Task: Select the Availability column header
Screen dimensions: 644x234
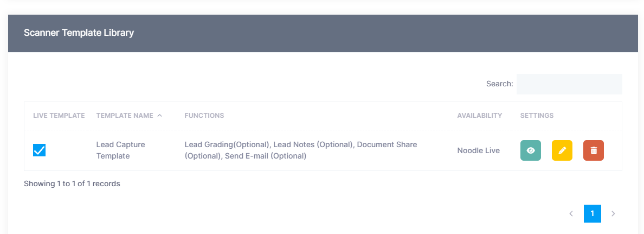Action: tap(479, 116)
